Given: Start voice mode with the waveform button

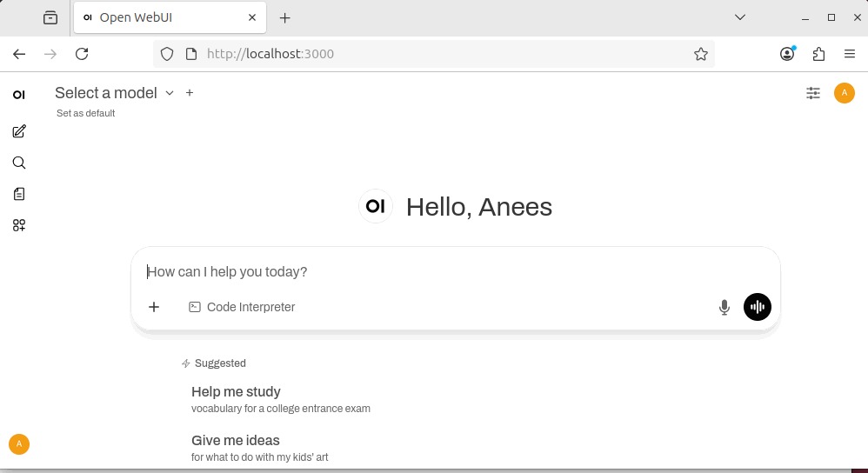Looking at the screenshot, I should tap(757, 307).
